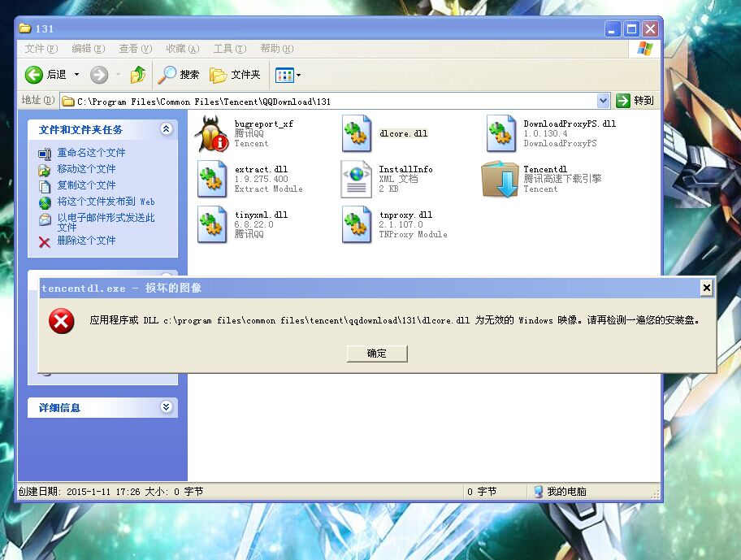Click 以电子邮件形式发送此文件 link
This screenshot has height=560, width=741.
click(106, 222)
